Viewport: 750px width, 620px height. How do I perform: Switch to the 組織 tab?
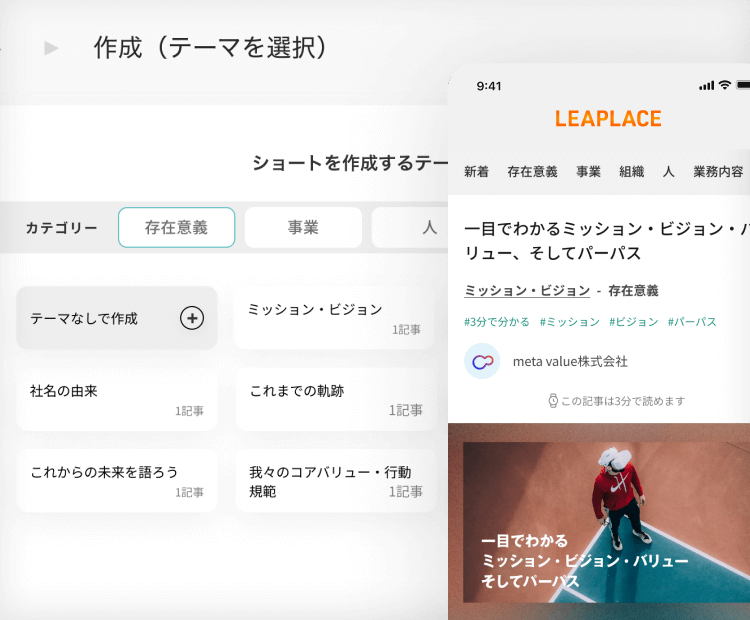tap(631, 171)
